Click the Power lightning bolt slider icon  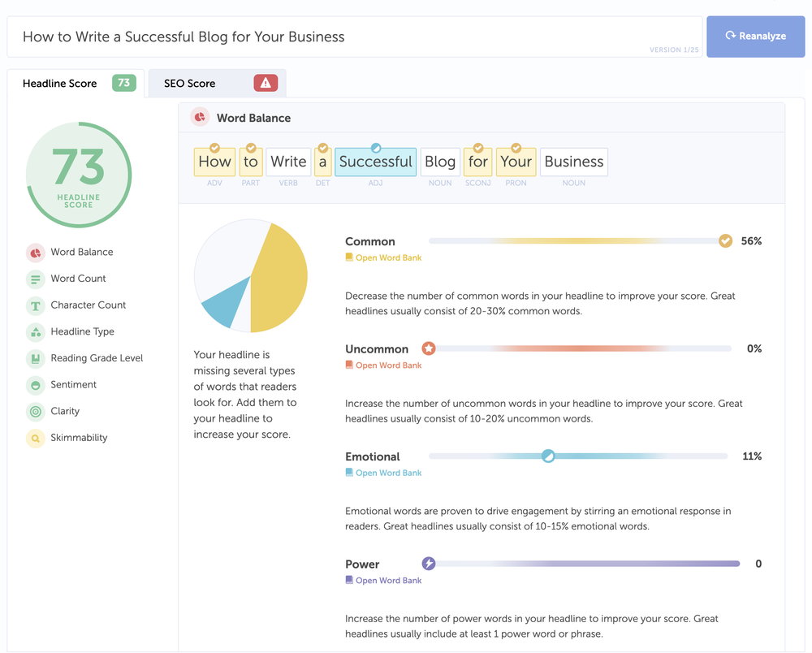428,563
